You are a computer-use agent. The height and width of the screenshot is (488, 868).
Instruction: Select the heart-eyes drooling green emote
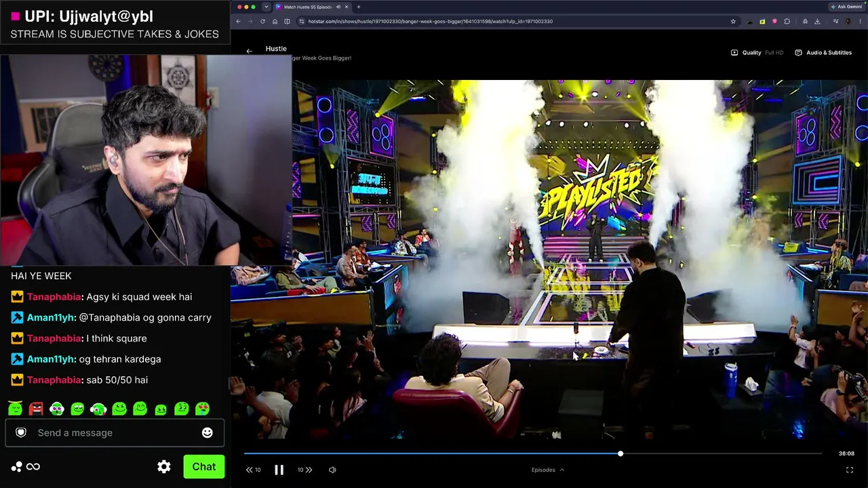203,409
